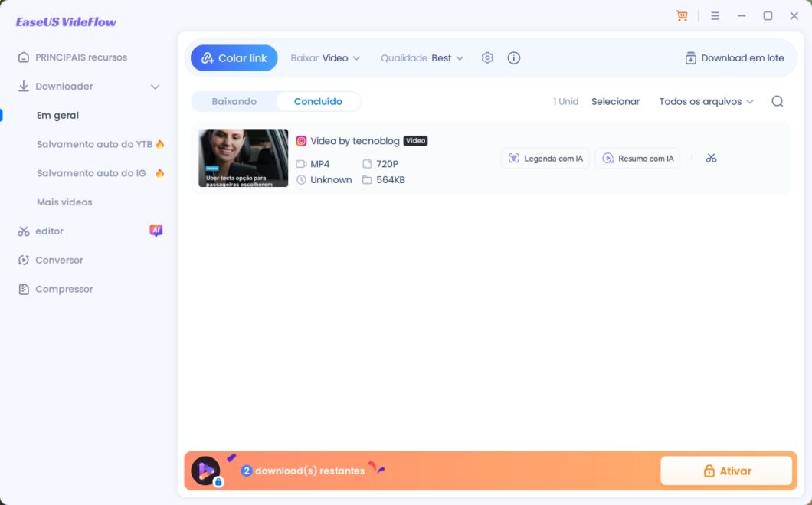Open the Concluído tab
Viewport: 812px width, 505px height.
319,100
